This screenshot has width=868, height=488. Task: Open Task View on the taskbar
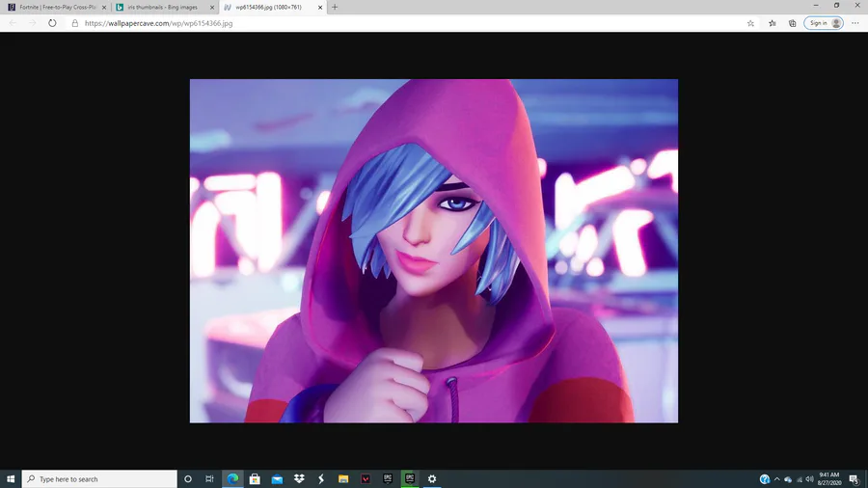(x=209, y=478)
